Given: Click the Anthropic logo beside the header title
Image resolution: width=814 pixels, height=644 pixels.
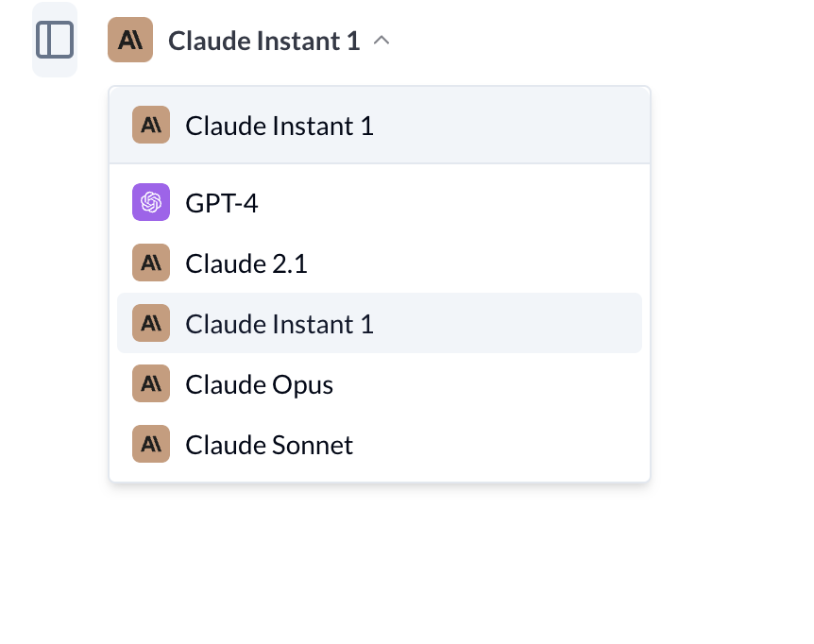Looking at the screenshot, I should pos(130,40).
